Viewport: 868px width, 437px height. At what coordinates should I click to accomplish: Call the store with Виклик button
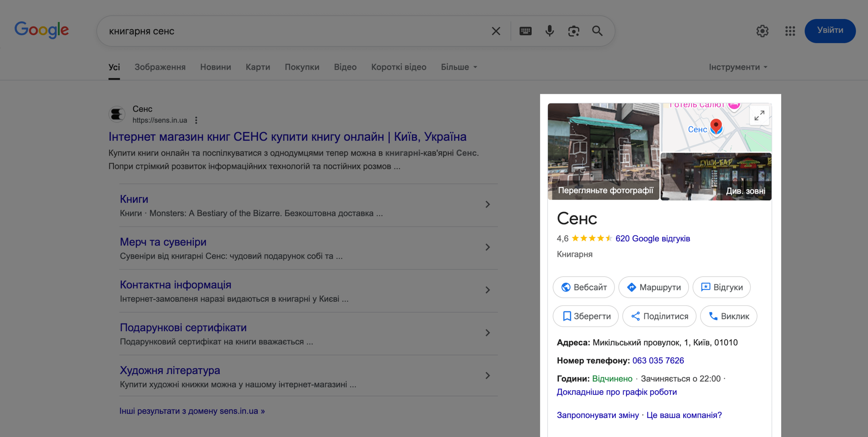(x=729, y=316)
